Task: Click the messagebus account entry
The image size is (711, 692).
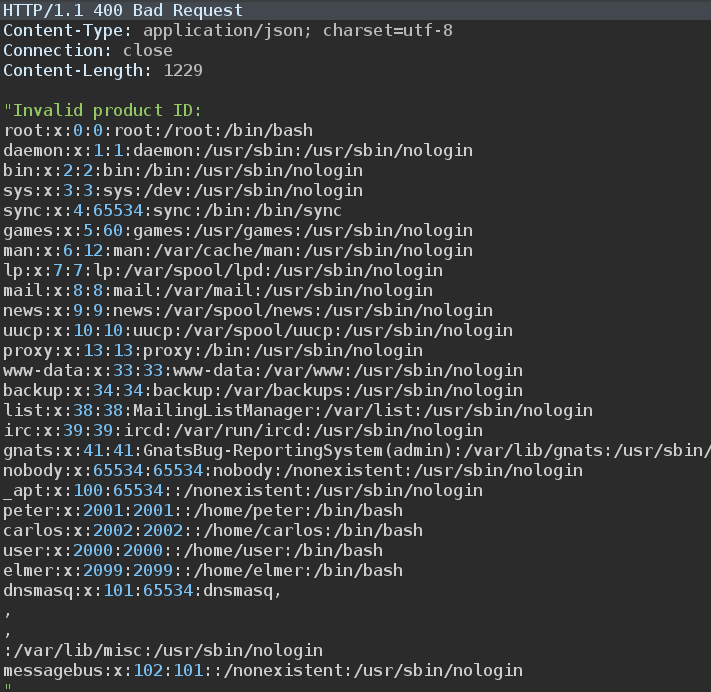Action: [263, 671]
